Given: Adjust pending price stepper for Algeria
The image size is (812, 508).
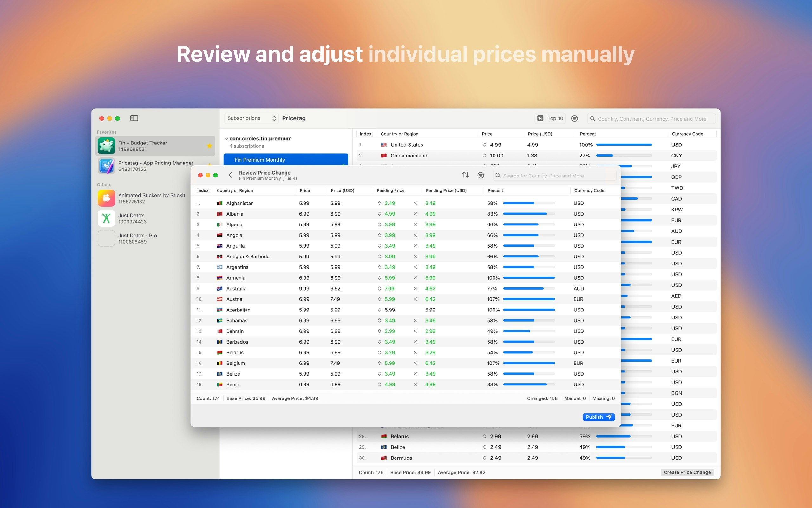Looking at the screenshot, I should 379,224.
